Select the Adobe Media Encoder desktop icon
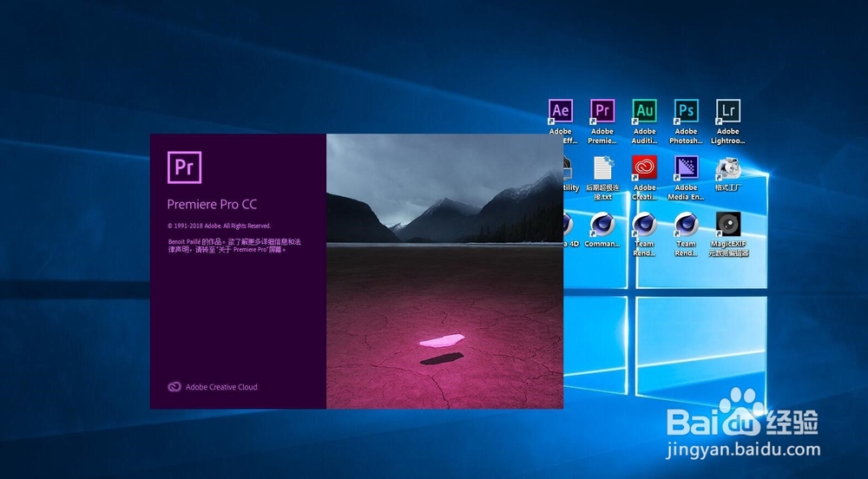This screenshot has height=479, width=868. point(686,178)
